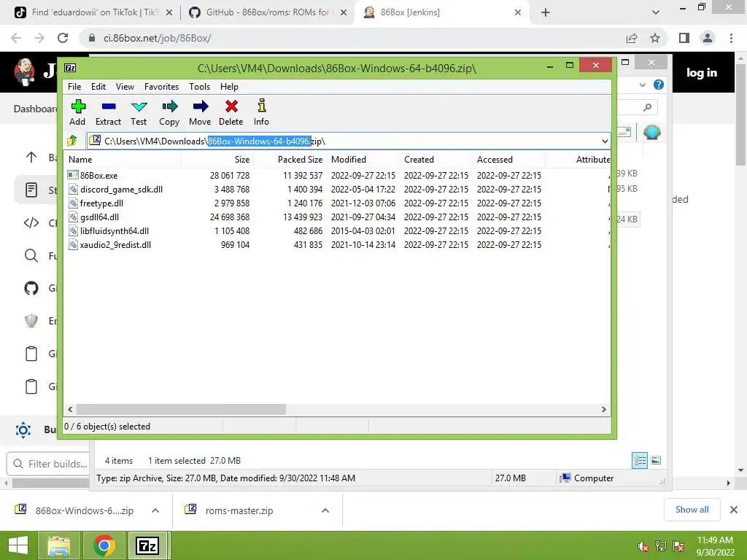Sort by Accessed column header
The width and height of the screenshot is (747, 560).
click(508, 160)
